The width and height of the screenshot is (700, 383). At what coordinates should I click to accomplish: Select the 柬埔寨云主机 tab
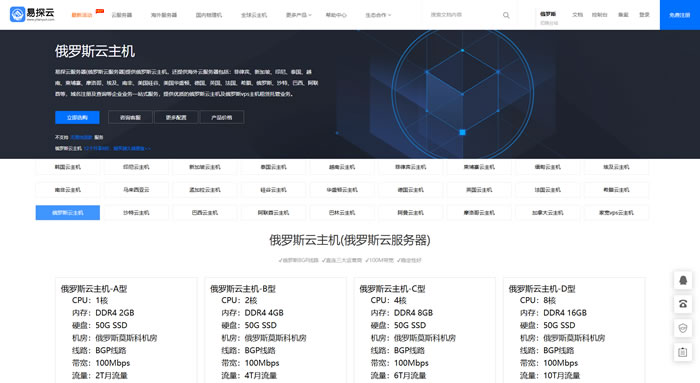479,167
